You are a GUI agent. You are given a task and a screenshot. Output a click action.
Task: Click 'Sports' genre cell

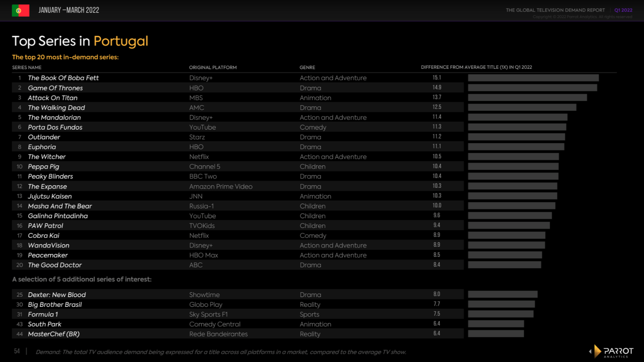(x=310, y=314)
